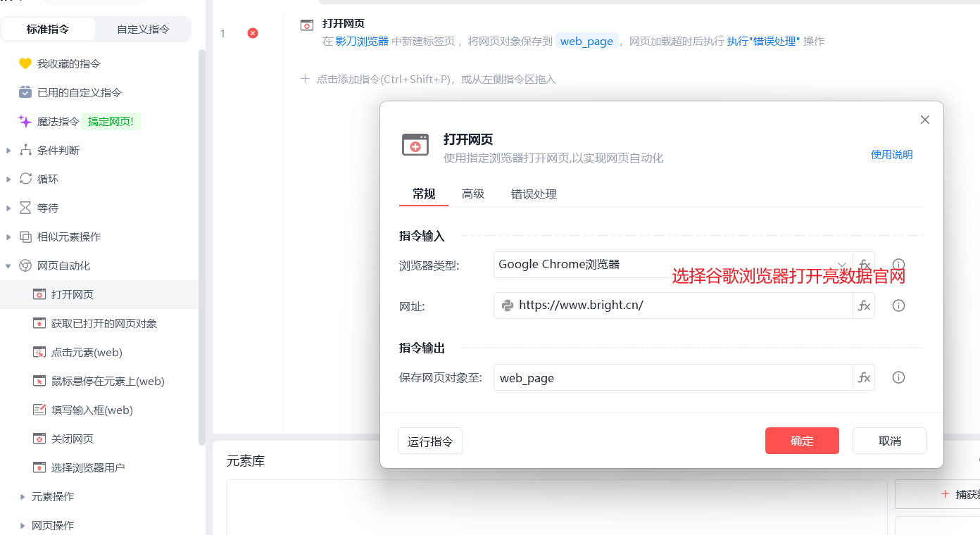Click the hourglass wait icon
The image size is (980, 535).
[25, 208]
